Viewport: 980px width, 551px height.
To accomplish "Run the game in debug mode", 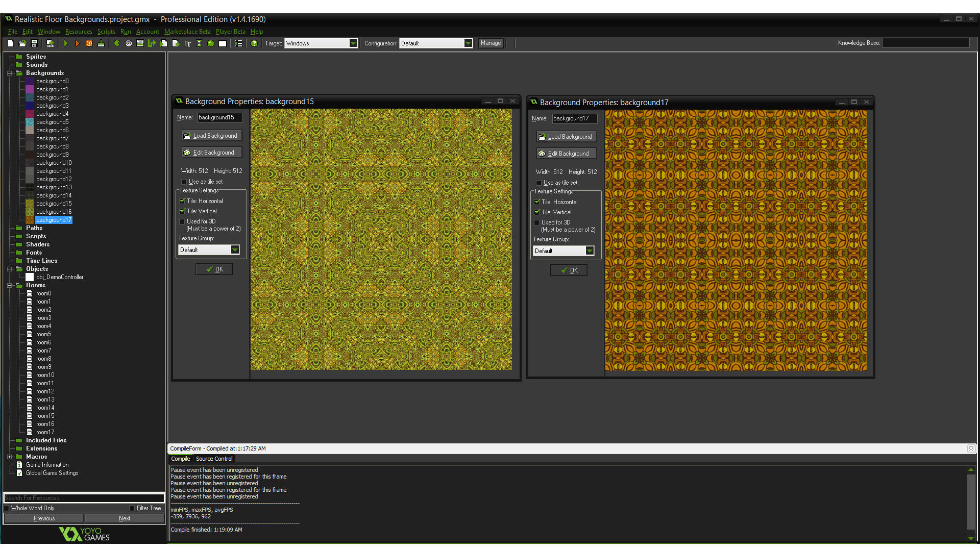I will click(77, 43).
